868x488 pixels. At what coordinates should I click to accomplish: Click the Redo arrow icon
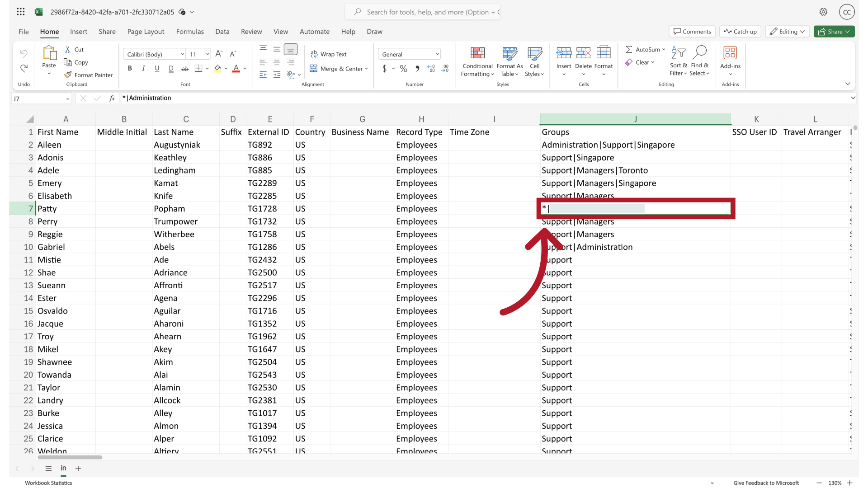coord(24,68)
